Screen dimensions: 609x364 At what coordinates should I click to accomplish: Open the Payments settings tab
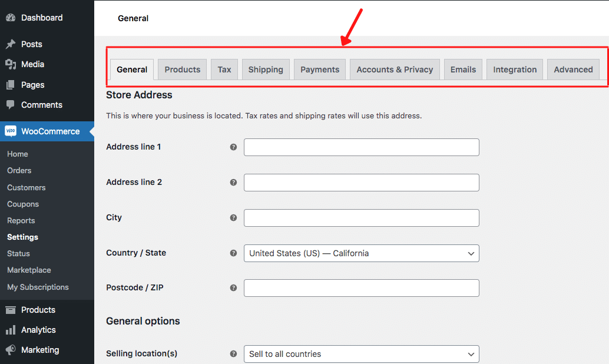click(320, 70)
